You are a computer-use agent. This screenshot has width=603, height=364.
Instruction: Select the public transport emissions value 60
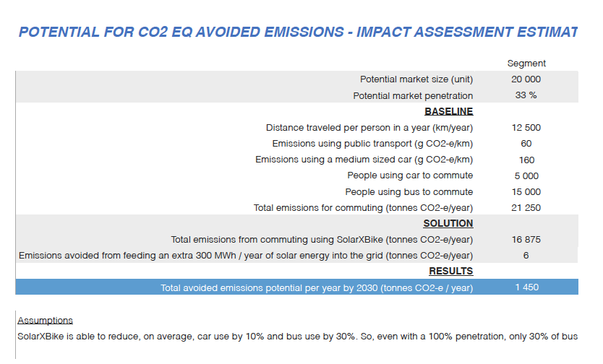(526, 144)
